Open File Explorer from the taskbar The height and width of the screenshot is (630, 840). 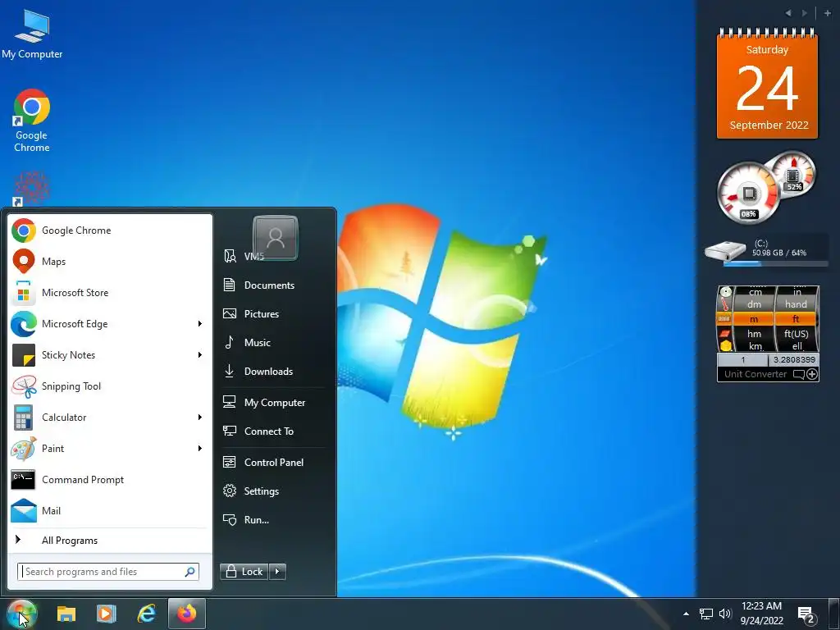66,614
